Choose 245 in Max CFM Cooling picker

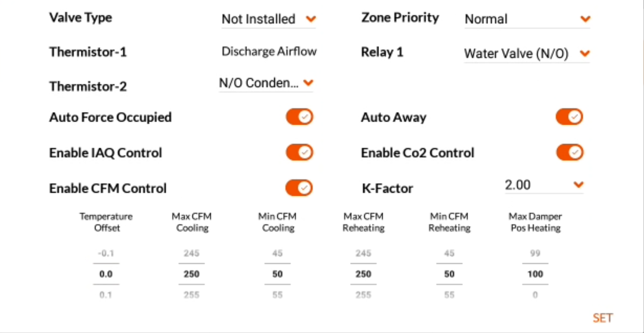point(192,253)
